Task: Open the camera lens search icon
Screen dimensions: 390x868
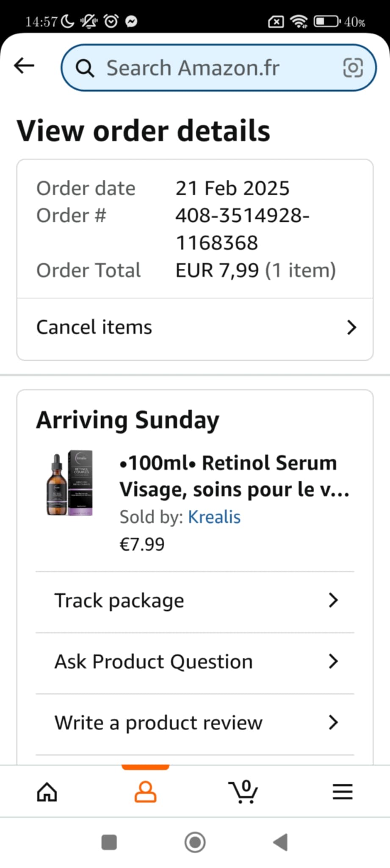Action: click(353, 68)
